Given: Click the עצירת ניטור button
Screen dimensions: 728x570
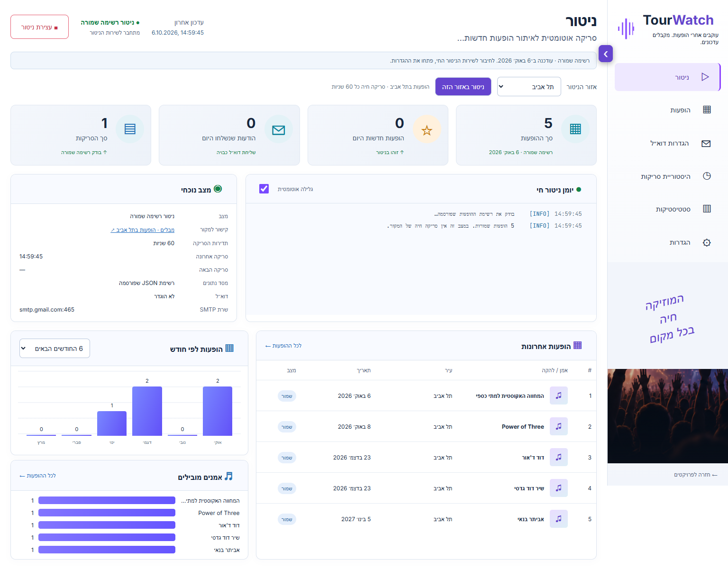Looking at the screenshot, I should coord(39,27).
